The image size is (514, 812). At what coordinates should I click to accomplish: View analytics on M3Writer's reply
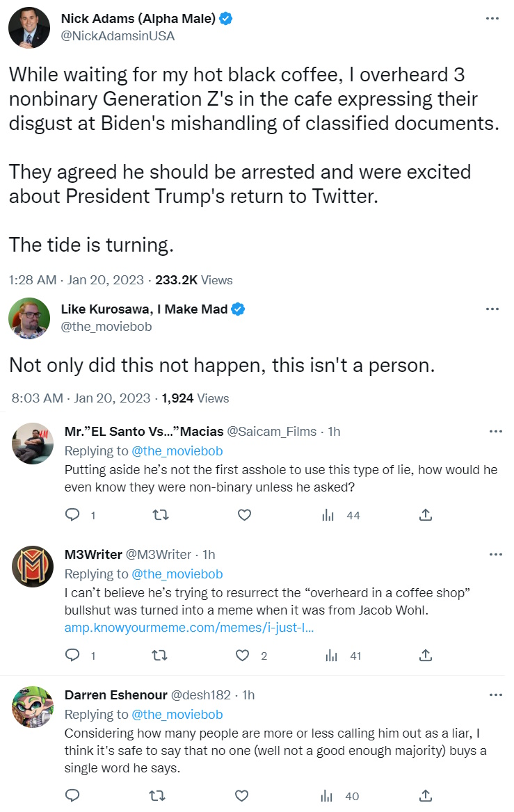click(330, 655)
